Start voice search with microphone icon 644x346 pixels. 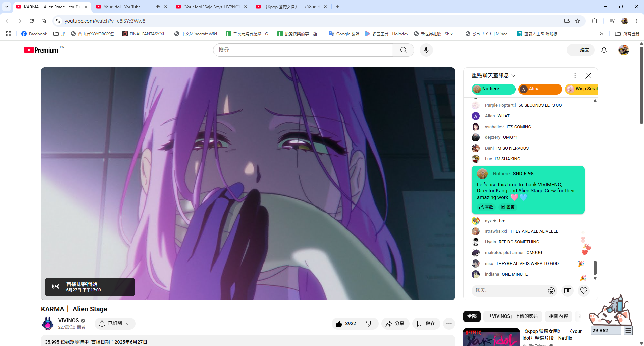point(426,50)
